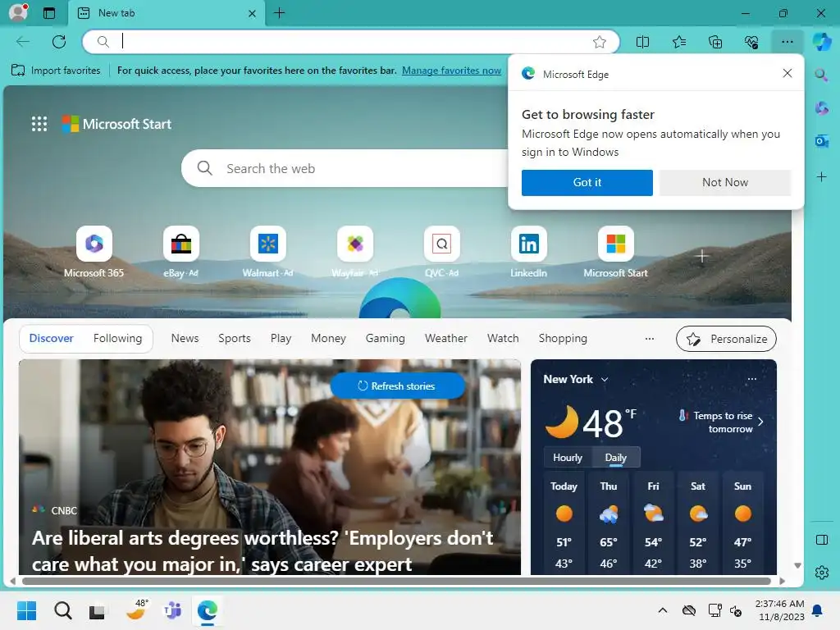
Task: Open the Shopping category
Action: (563, 339)
